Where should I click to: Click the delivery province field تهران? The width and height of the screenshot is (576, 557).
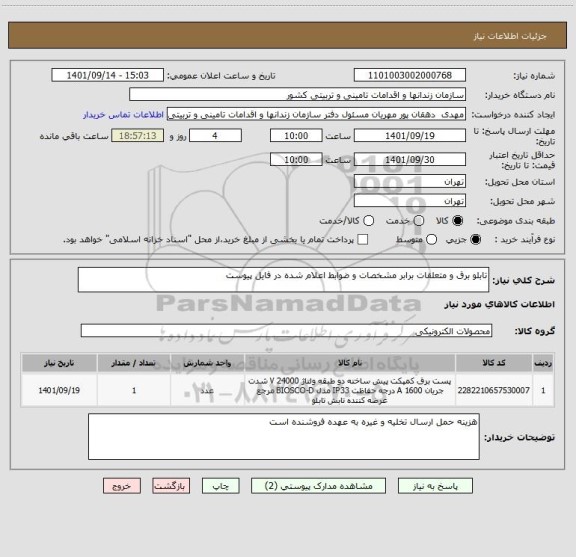[x=410, y=182]
